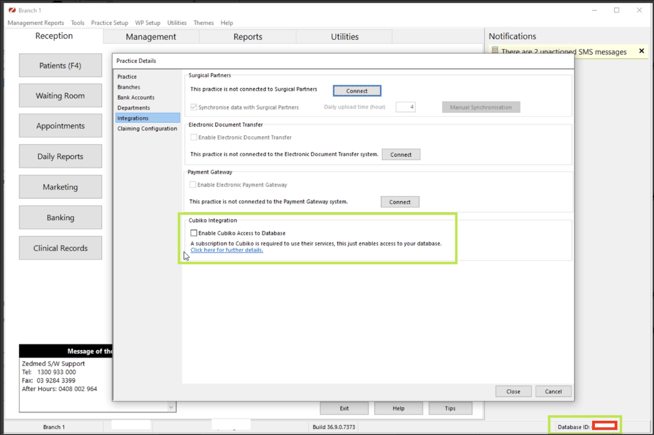Click the Daily upload time hour field
Screen dimensions: 654x435
coord(405,107)
